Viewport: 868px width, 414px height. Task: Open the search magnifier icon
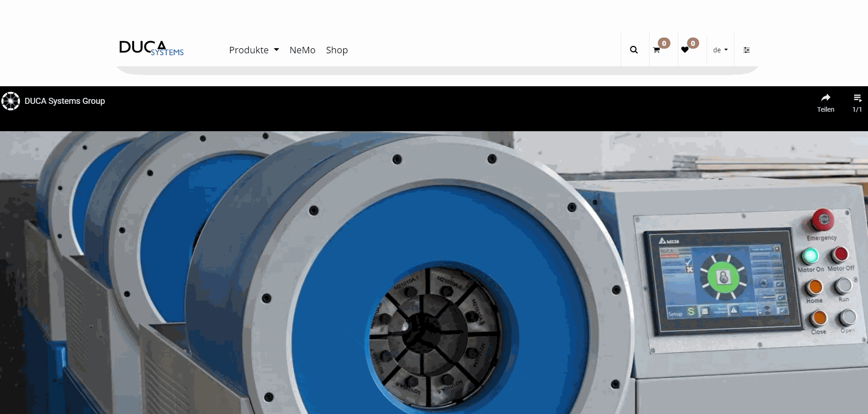coord(634,50)
